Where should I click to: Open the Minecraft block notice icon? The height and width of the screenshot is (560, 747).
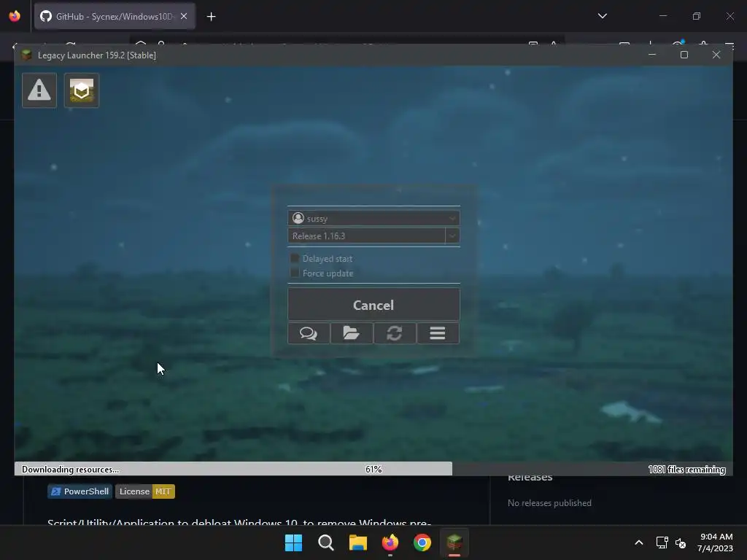(82, 90)
